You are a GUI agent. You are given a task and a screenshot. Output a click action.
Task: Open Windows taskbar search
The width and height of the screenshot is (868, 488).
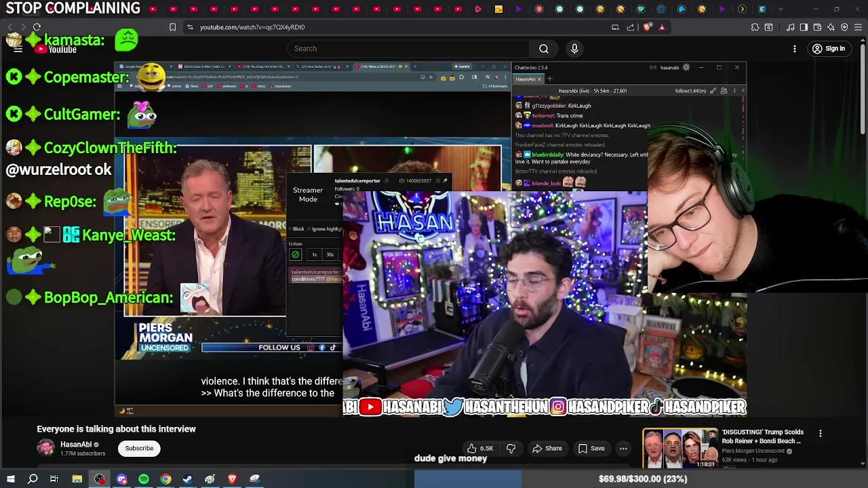point(33,479)
